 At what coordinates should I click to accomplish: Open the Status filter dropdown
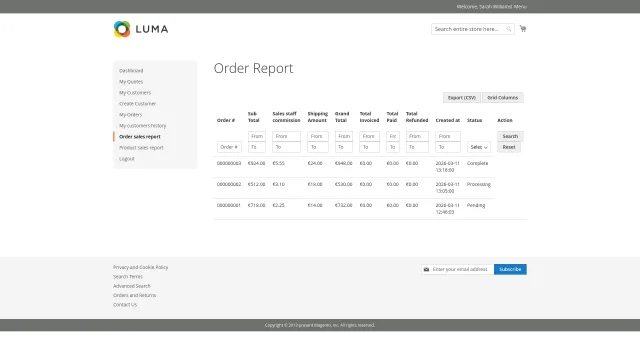click(479, 147)
